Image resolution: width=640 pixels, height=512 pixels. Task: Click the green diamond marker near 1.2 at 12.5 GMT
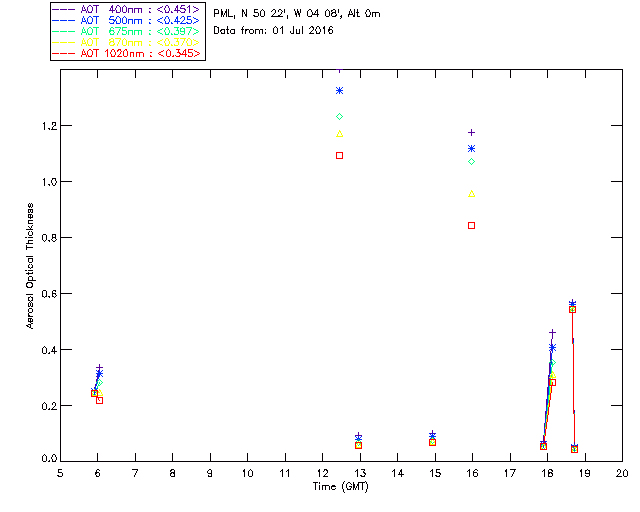[340, 117]
